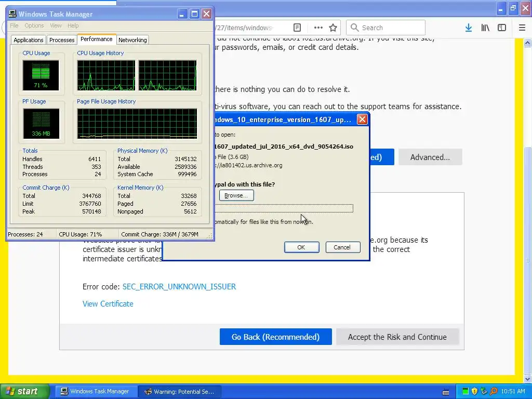
Task: Cancel the file download dialog
Action: 342,247
